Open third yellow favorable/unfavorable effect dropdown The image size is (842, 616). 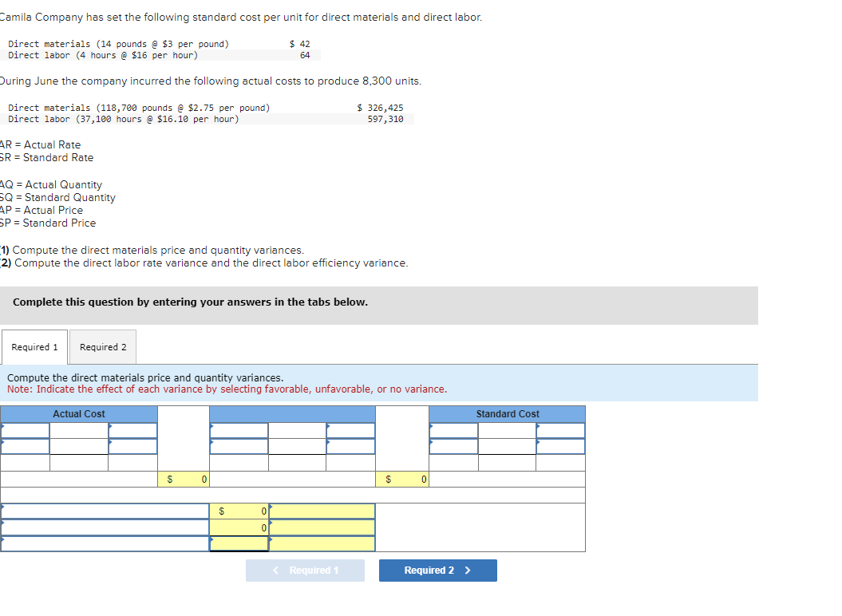coord(322,543)
